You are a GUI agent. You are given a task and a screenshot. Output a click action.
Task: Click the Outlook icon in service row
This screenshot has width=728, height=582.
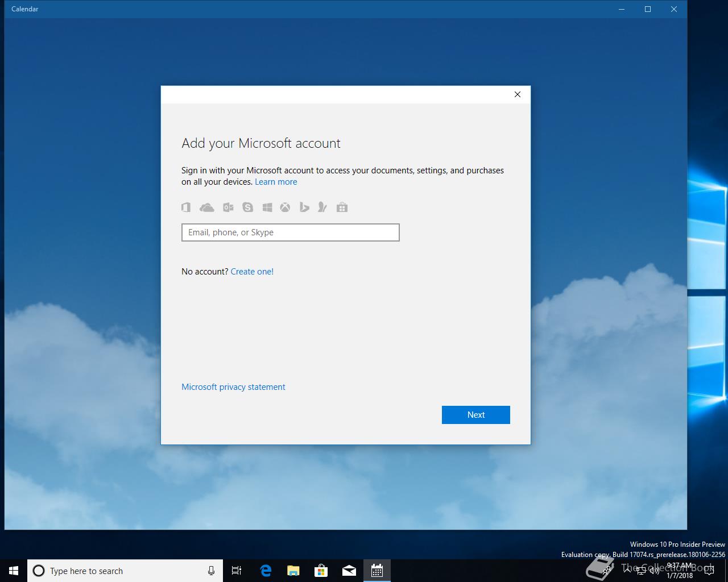228,207
